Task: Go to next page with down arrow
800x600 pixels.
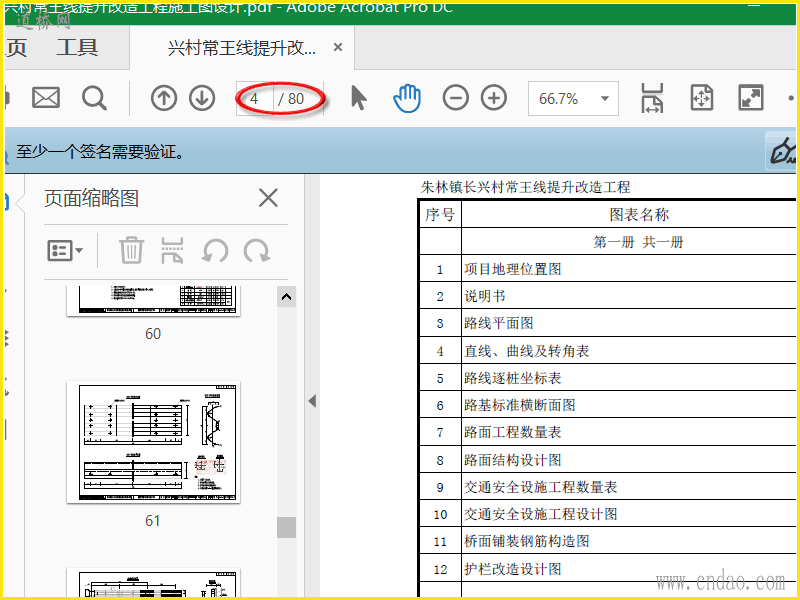Action: pyautogui.click(x=202, y=98)
